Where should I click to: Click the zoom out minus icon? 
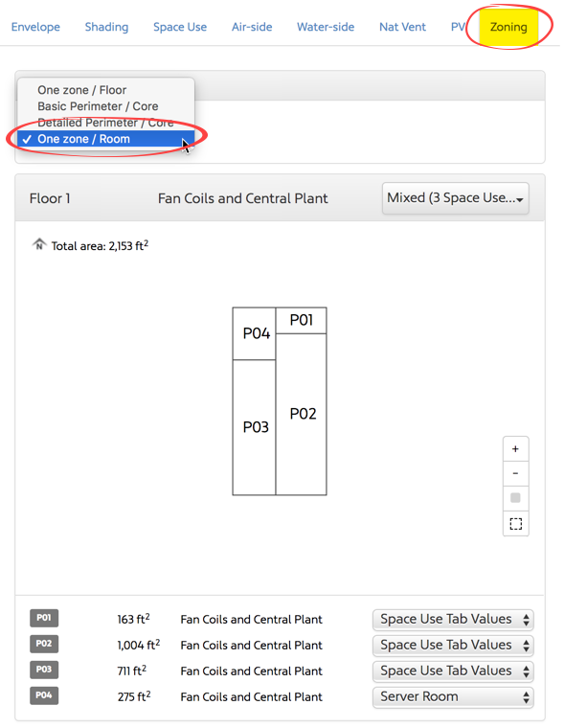[x=515, y=473]
